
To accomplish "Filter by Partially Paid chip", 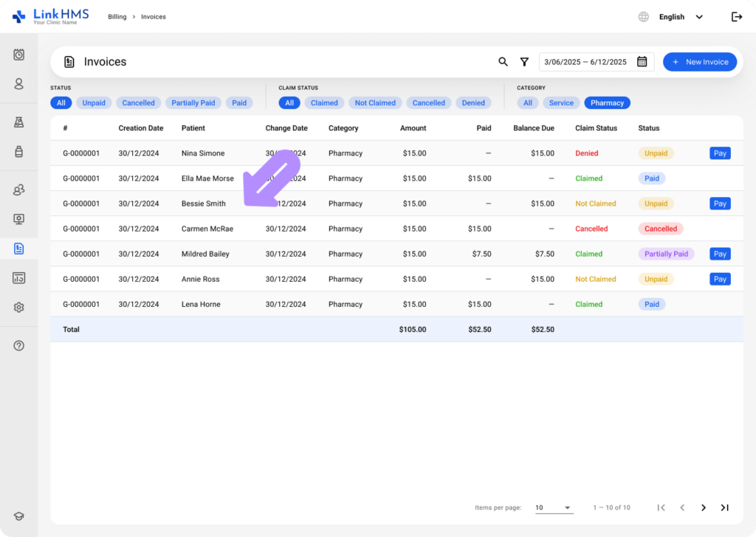I will pyautogui.click(x=193, y=103).
